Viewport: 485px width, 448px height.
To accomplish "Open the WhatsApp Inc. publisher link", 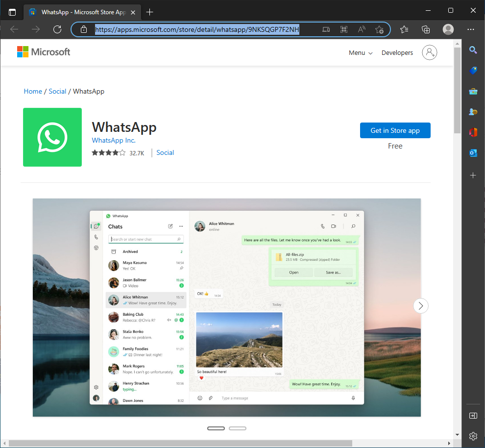I will pos(114,141).
